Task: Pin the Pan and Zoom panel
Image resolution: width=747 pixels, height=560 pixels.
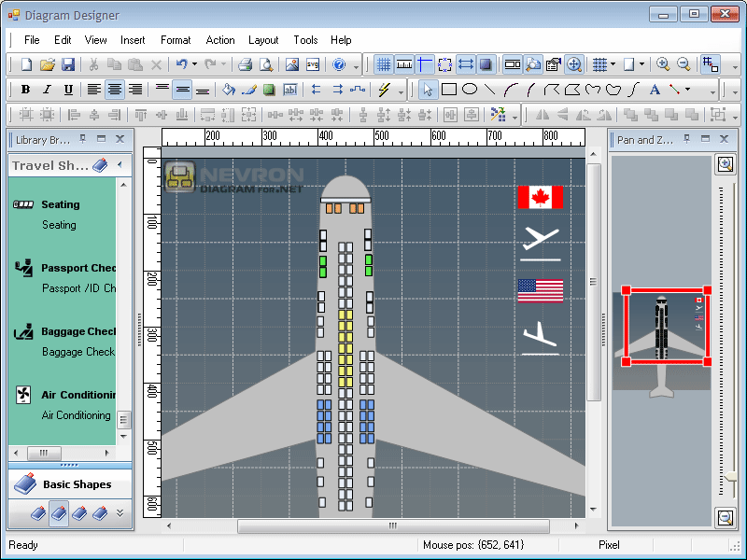Action: click(x=687, y=138)
